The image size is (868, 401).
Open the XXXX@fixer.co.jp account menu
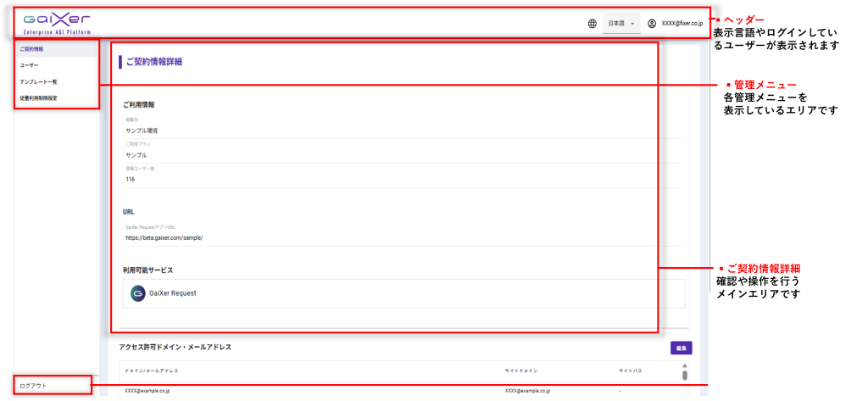click(x=682, y=24)
